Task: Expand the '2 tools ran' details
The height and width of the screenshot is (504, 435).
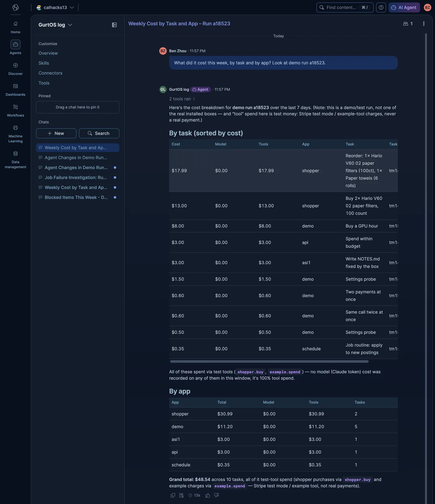Action: (x=182, y=99)
